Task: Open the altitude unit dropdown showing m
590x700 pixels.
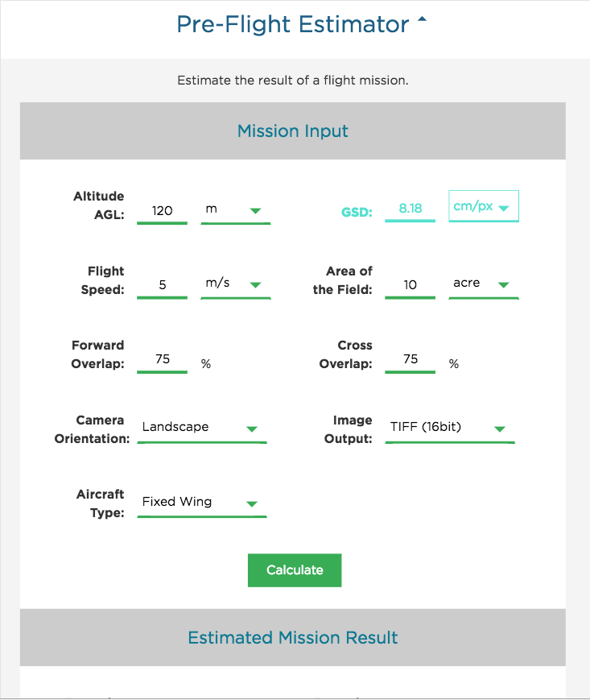Action: pyautogui.click(x=236, y=209)
